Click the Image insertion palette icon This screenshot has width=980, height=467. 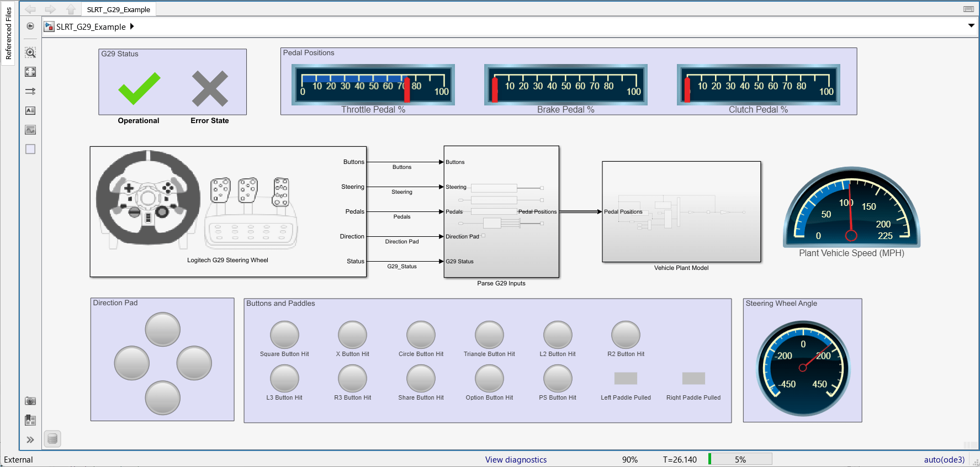pos(30,130)
